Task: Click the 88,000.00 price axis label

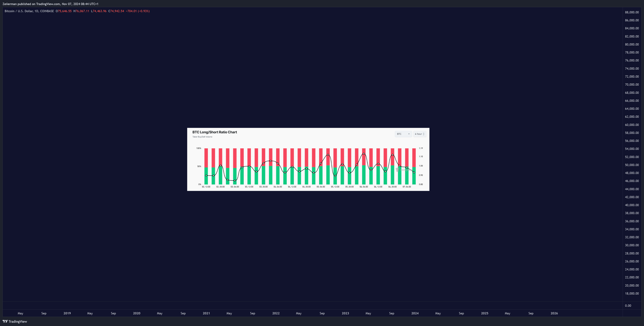Action: 632,12
